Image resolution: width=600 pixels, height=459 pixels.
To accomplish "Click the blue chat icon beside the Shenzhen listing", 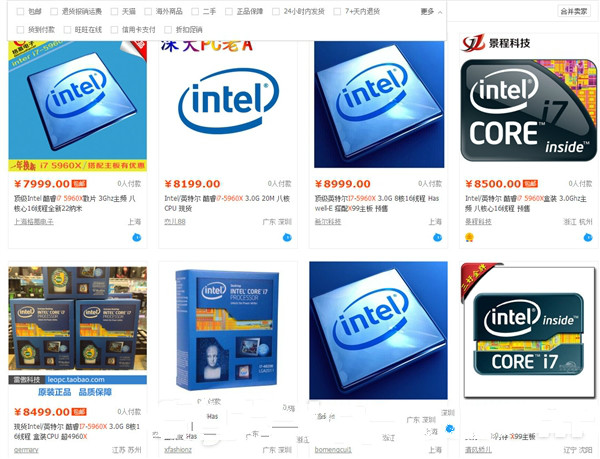I will (450, 429).
